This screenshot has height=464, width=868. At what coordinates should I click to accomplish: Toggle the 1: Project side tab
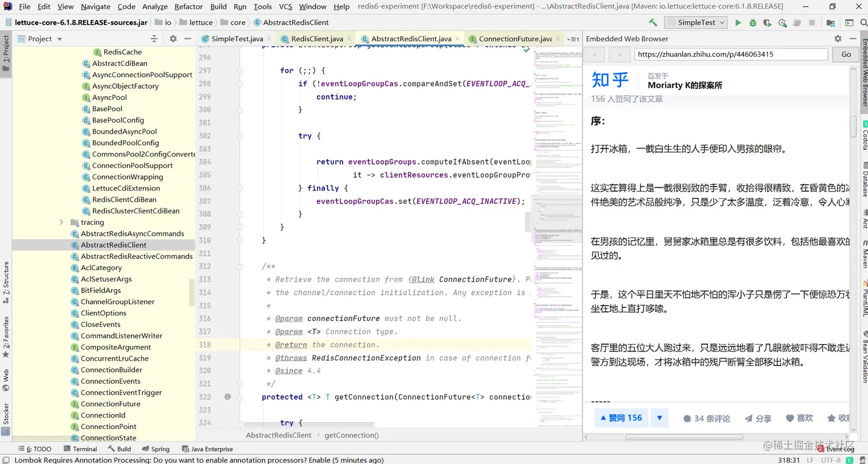click(6, 53)
